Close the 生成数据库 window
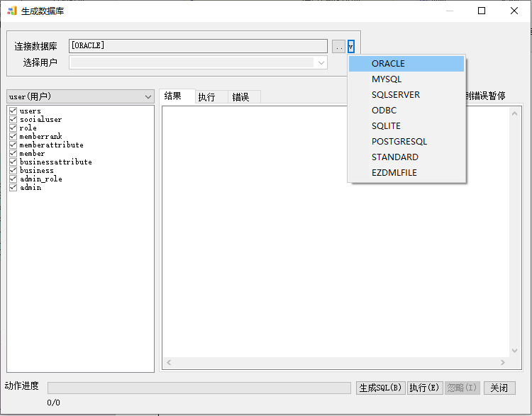 (x=514, y=11)
